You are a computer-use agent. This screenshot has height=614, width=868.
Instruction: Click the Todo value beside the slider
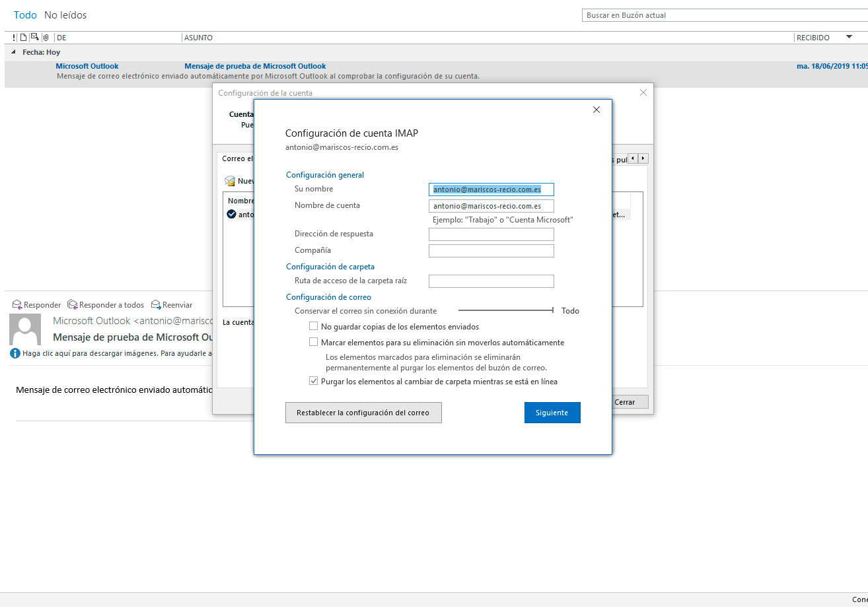coord(570,311)
